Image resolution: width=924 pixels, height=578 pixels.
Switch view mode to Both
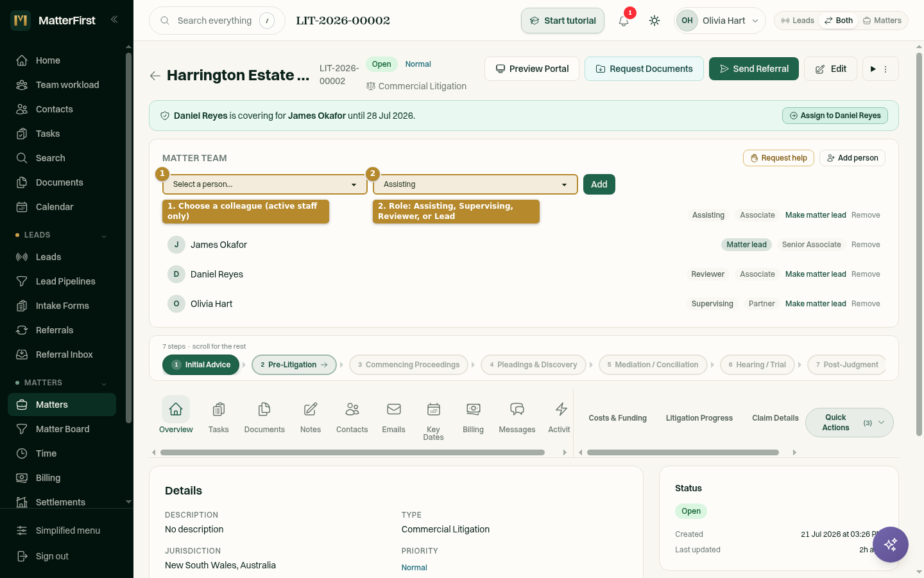point(839,21)
